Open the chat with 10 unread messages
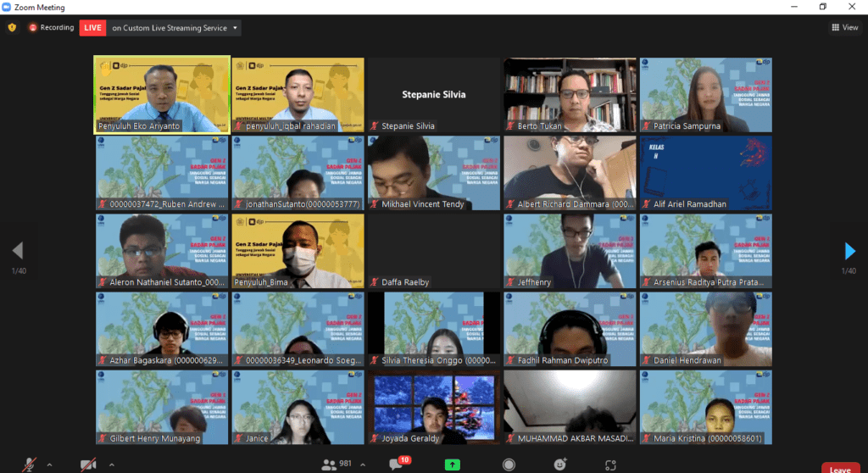This screenshot has height=473, width=868. [x=395, y=464]
